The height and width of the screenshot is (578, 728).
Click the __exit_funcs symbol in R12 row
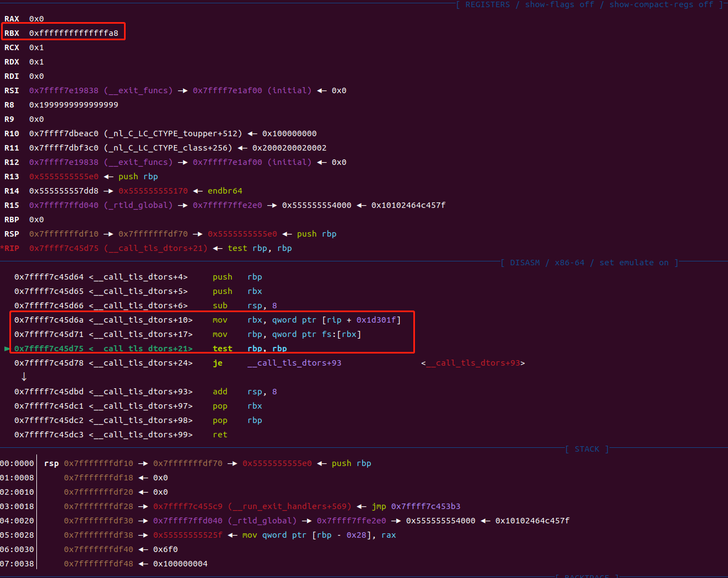138,162
